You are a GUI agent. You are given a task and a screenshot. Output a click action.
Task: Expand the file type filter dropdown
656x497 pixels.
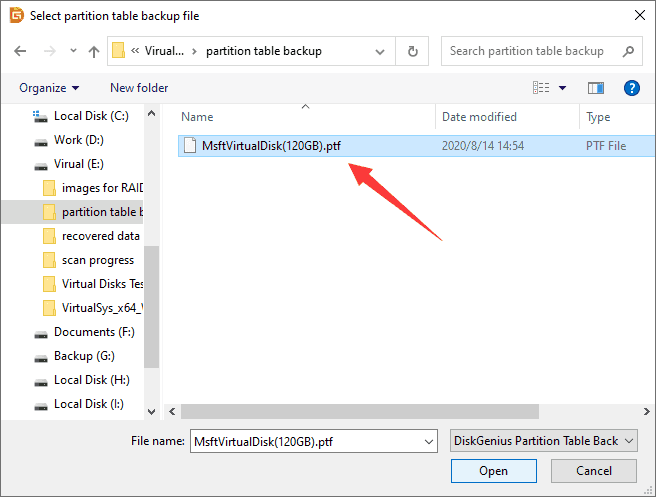pos(543,440)
